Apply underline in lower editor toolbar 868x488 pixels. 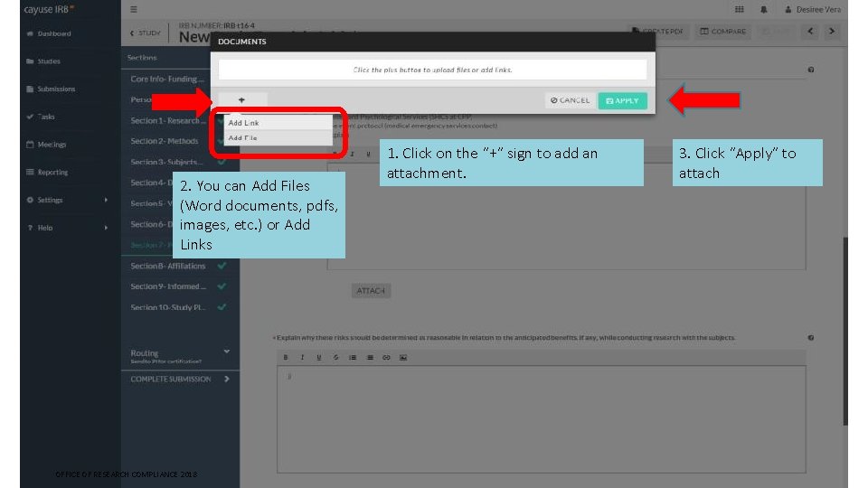319,358
